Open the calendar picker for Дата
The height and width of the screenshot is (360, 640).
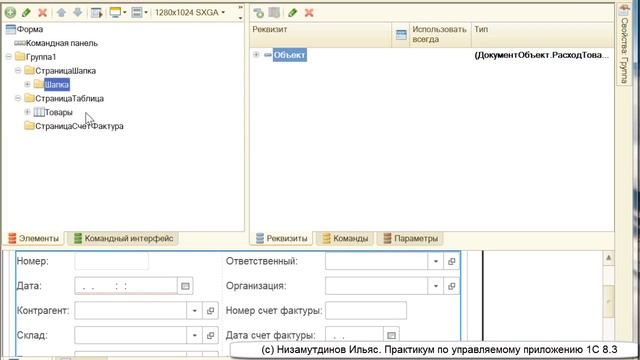(185, 286)
